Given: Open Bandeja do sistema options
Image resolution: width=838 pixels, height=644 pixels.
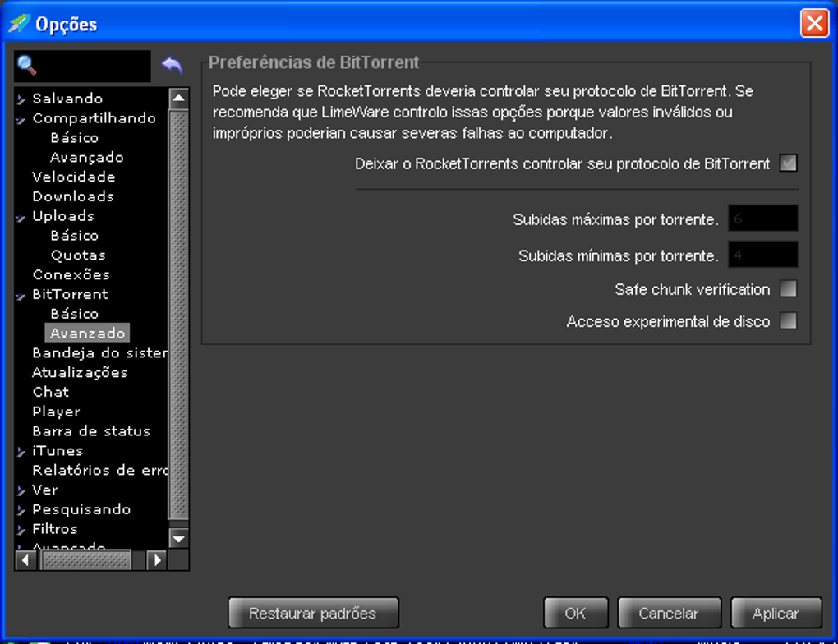Looking at the screenshot, I should pyautogui.click(x=99, y=352).
